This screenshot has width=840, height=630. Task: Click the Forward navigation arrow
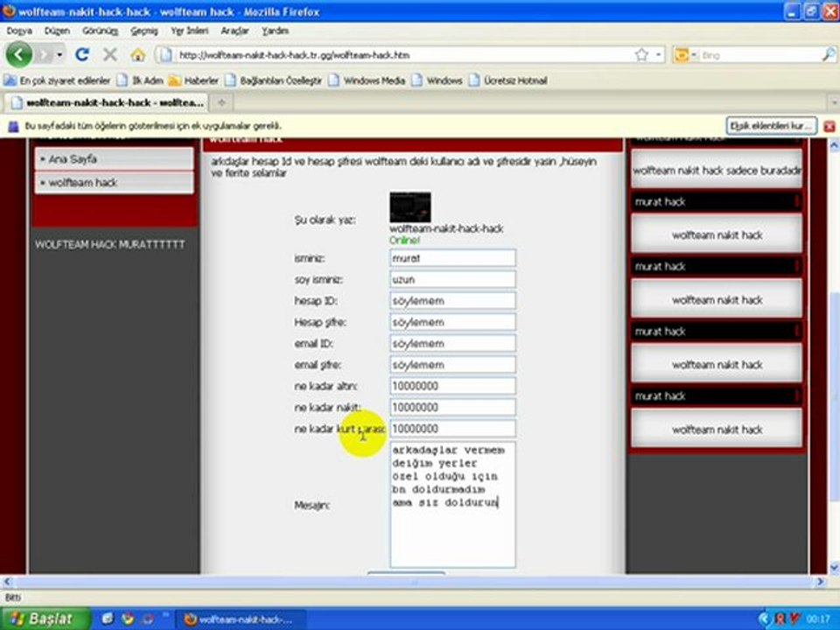click(x=45, y=54)
